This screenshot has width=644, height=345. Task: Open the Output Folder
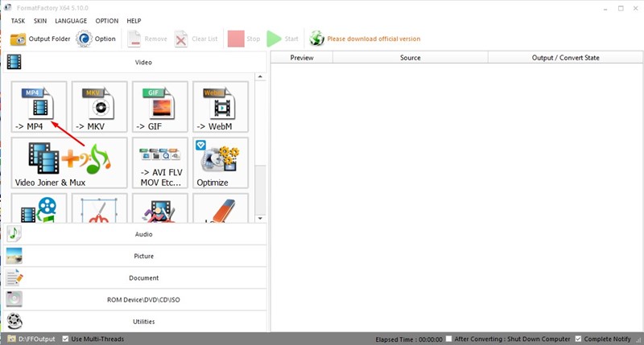[x=40, y=39]
